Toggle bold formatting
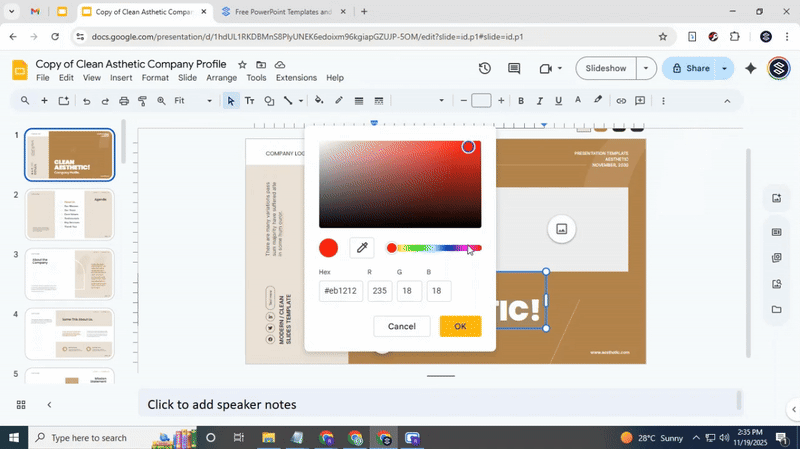 (x=520, y=101)
